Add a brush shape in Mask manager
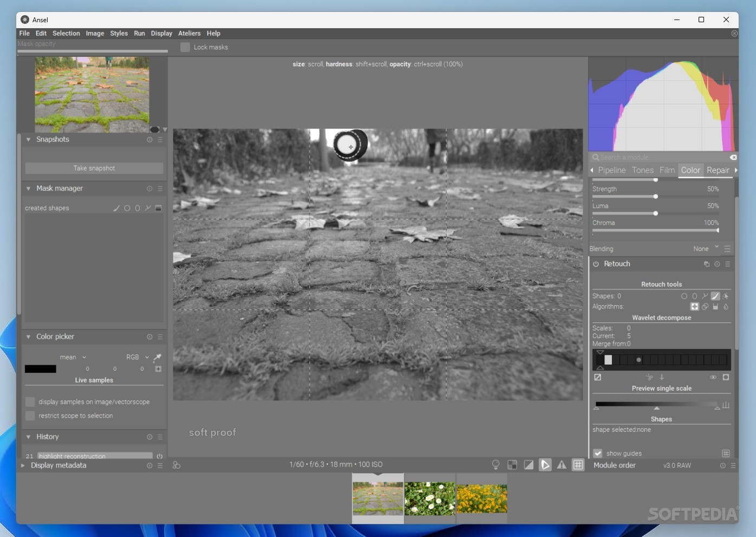 116,208
